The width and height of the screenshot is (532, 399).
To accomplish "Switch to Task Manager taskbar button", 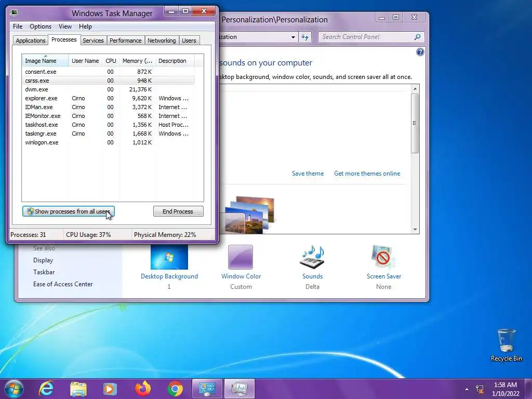I will tap(240, 389).
